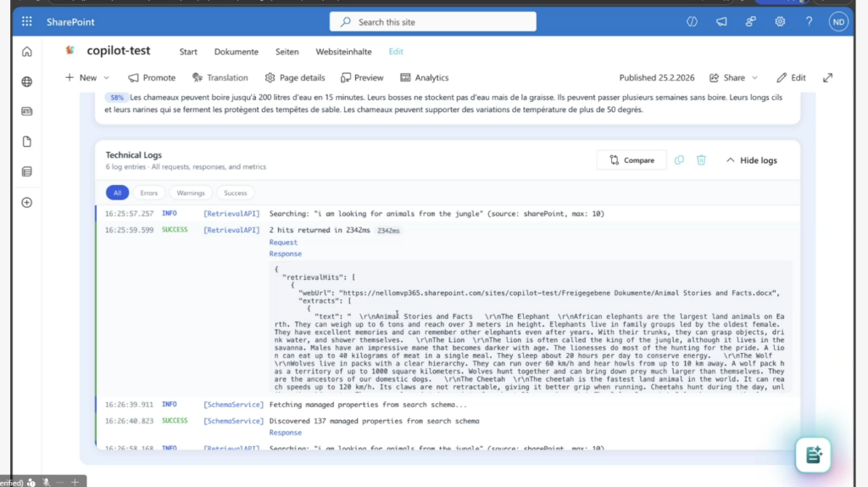Open Page details
This screenshot has width=868, height=487.
pyautogui.click(x=295, y=77)
